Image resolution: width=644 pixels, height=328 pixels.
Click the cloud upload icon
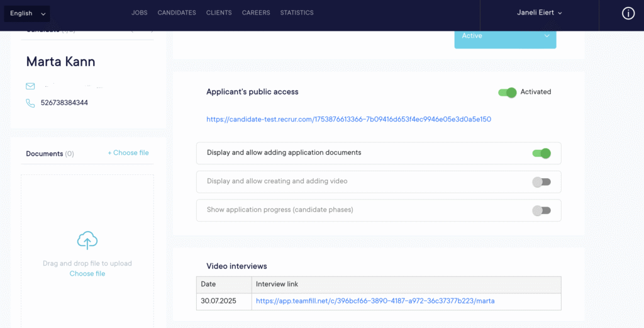(x=87, y=240)
